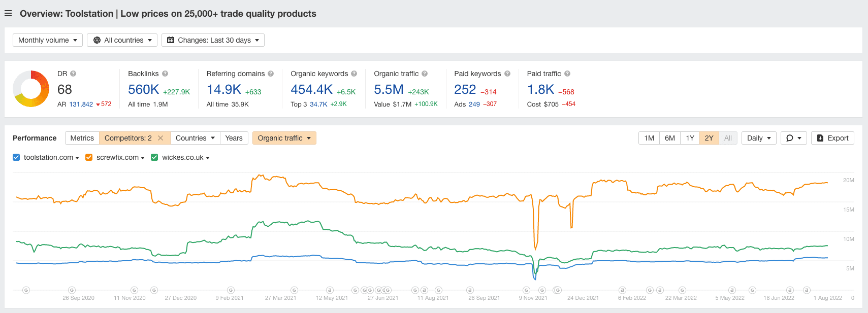Select the Years tab
This screenshot has height=313, width=868.
[234, 138]
